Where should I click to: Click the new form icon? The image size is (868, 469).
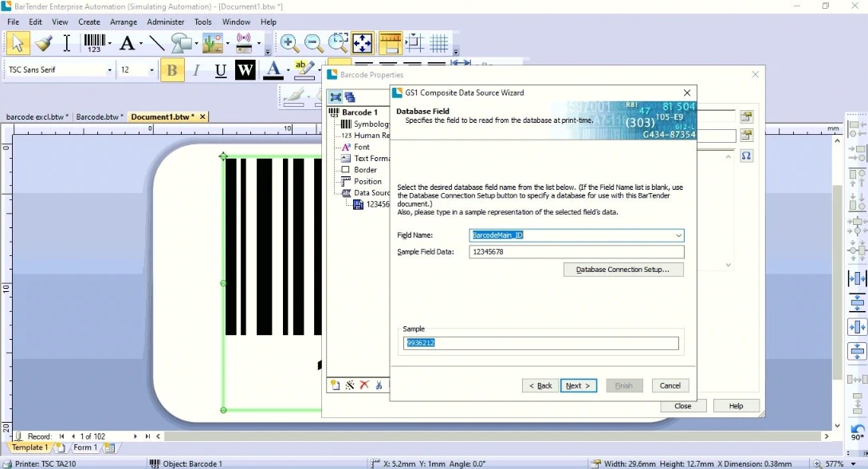pos(110,447)
